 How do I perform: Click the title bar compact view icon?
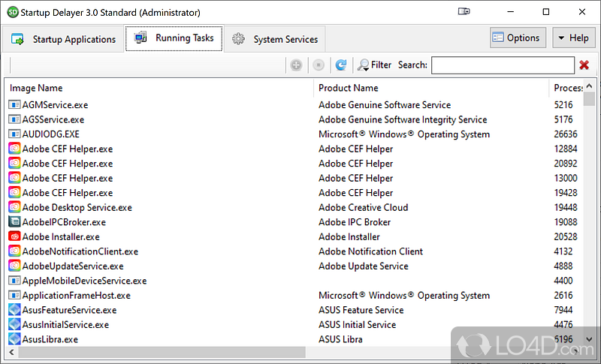[x=464, y=12]
